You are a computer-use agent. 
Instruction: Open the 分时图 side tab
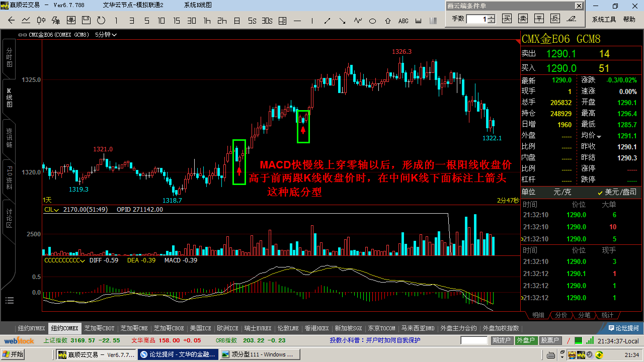[x=9, y=57]
